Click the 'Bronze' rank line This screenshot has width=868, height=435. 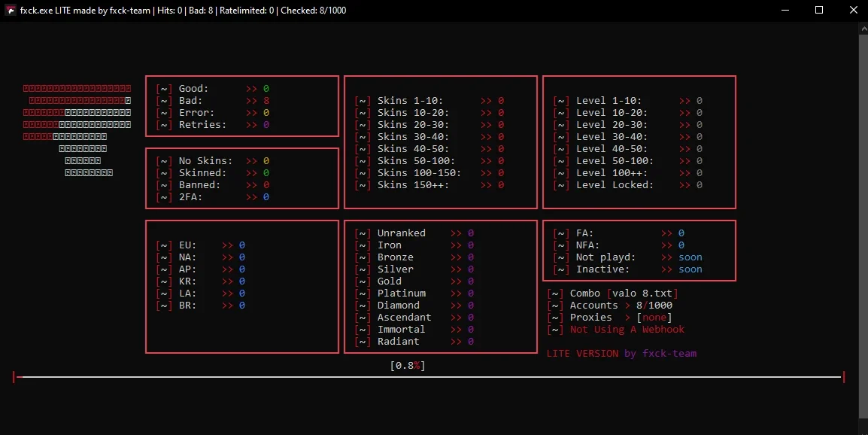[x=414, y=257]
